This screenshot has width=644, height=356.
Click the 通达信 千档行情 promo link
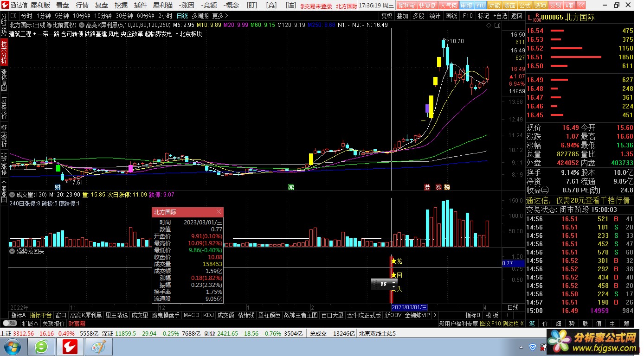tap(578, 200)
